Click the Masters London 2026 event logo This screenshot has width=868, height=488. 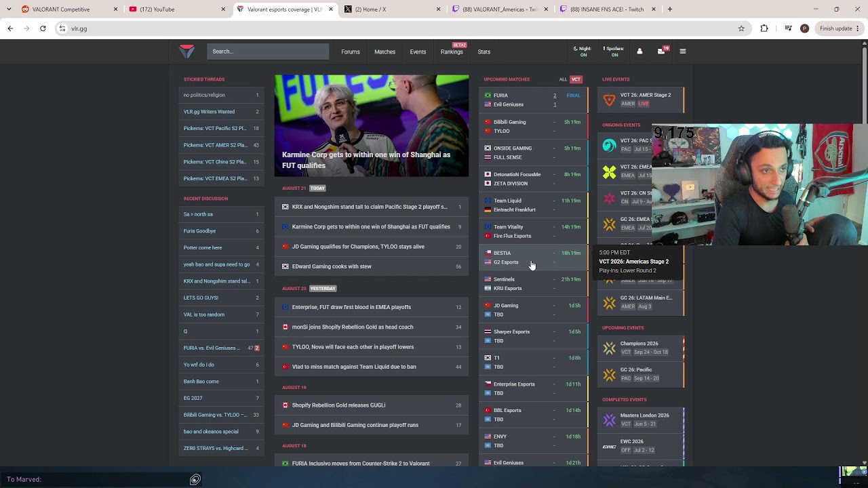[x=609, y=420]
